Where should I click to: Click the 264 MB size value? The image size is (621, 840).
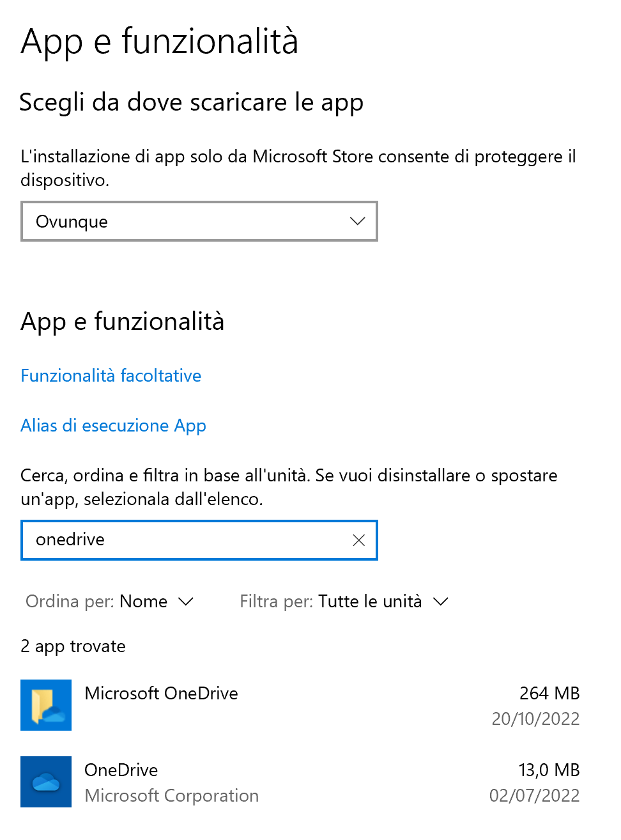click(x=549, y=693)
